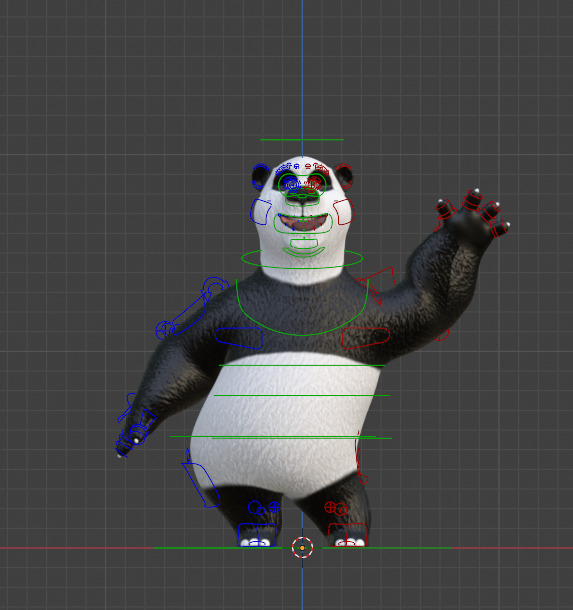573x610 pixels.
Task: Select the uppermost green spine line on belly
Action: 302,365
